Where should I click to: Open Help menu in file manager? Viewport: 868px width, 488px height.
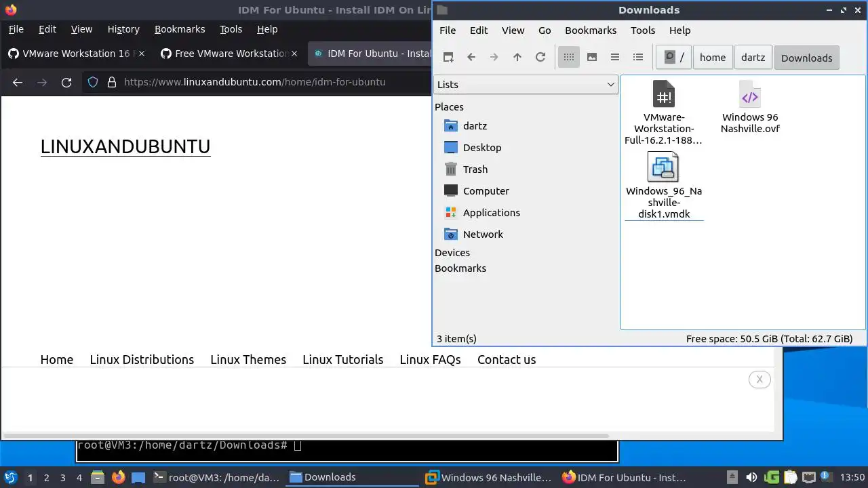679,30
